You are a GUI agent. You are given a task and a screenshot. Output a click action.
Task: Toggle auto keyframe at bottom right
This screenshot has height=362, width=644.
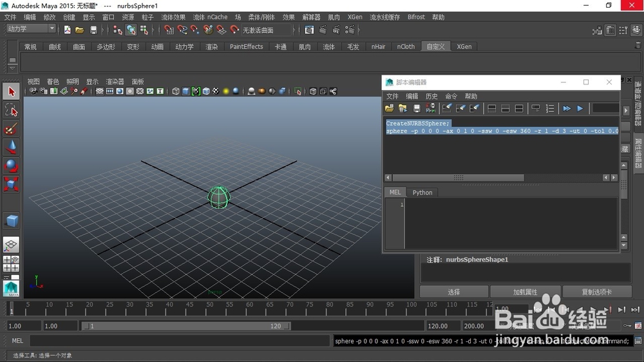pyautogui.click(x=627, y=325)
